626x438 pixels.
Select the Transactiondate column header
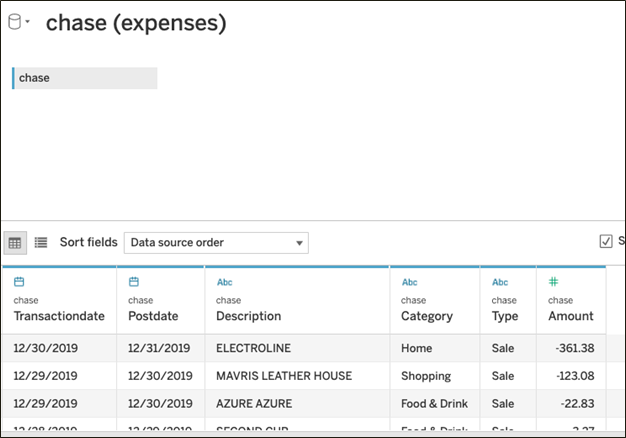point(58,316)
